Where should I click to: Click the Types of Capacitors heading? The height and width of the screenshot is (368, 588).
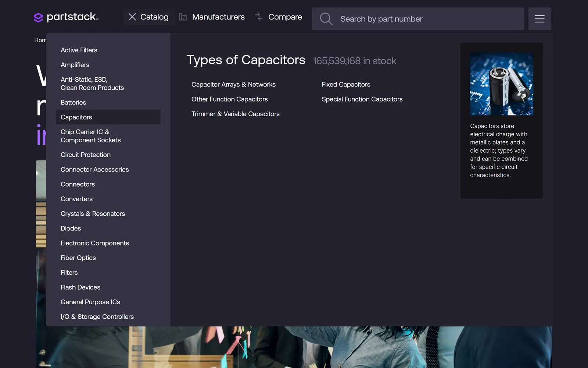click(246, 60)
